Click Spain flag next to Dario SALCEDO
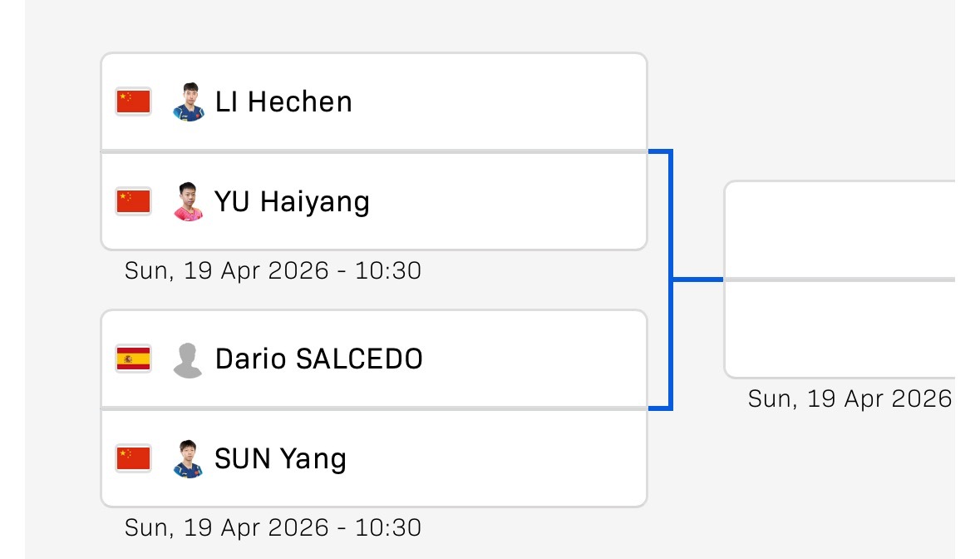The height and width of the screenshot is (559, 980). tap(133, 359)
